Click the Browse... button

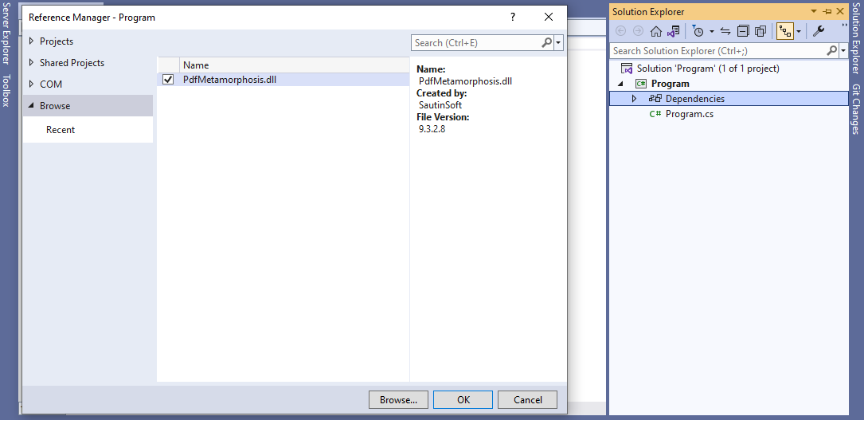coord(398,400)
